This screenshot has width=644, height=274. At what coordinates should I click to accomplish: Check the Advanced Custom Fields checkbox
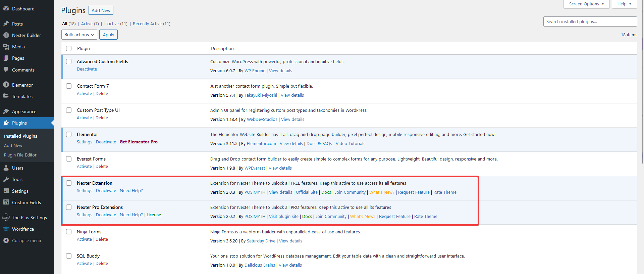(x=69, y=61)
